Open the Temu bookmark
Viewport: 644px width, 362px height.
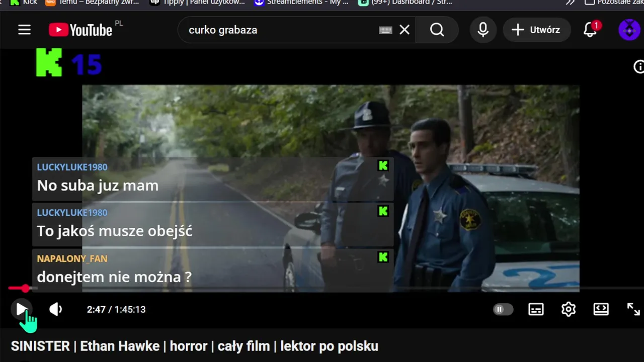pos(92,3)
